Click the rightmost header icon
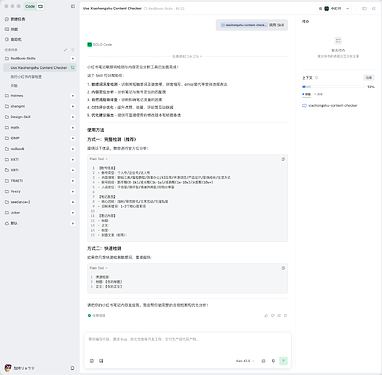The image size is (382, 375). tap(374, 8)
